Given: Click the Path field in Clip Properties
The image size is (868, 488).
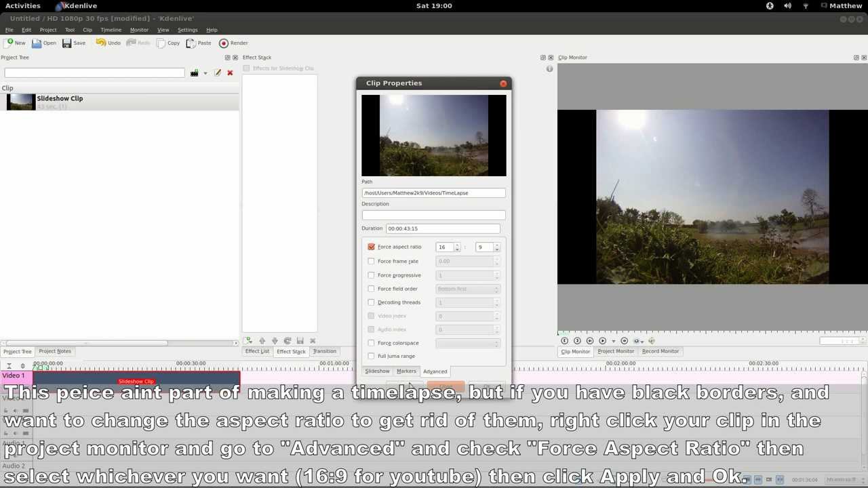Looking at the screenshot, I should tap(433, 193).
